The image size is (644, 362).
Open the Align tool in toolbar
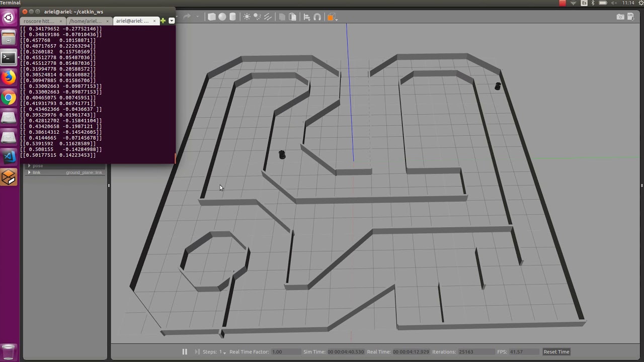click(306, 17)
